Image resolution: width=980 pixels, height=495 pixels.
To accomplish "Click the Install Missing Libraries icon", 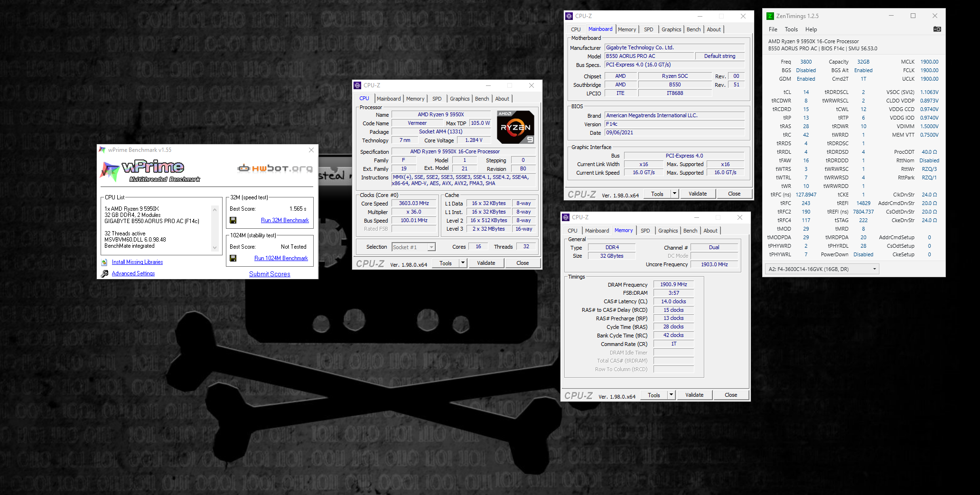I will (104, 262).
